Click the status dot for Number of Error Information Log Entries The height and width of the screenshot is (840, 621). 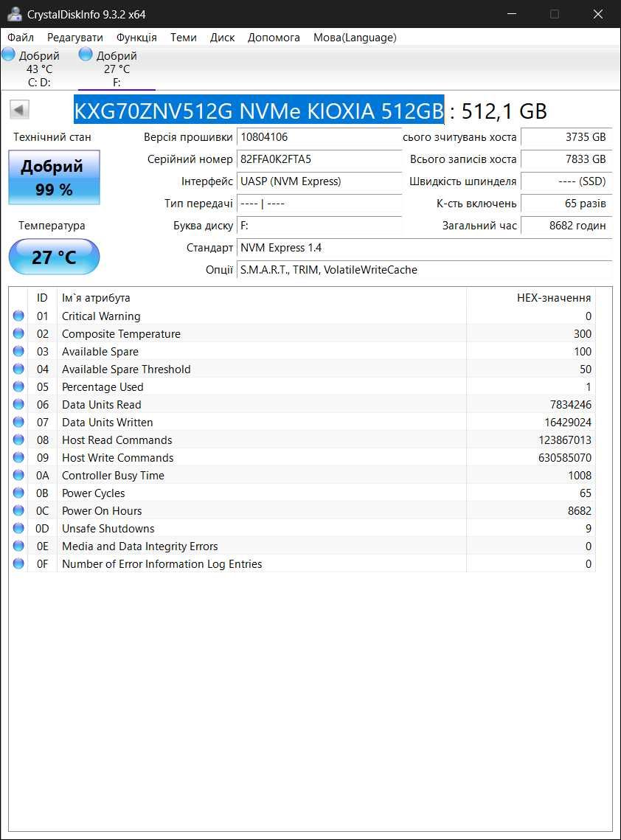click(x=18, y=563)
